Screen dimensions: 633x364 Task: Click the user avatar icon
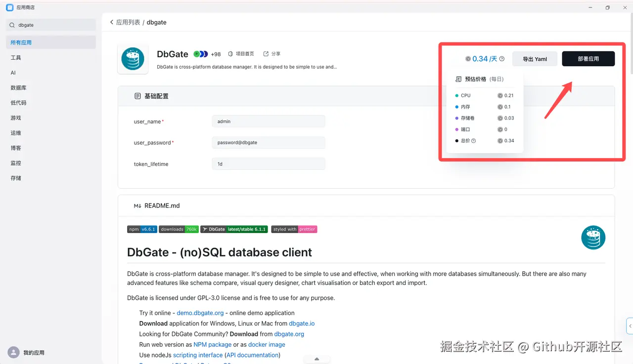(x=14, y=352)
